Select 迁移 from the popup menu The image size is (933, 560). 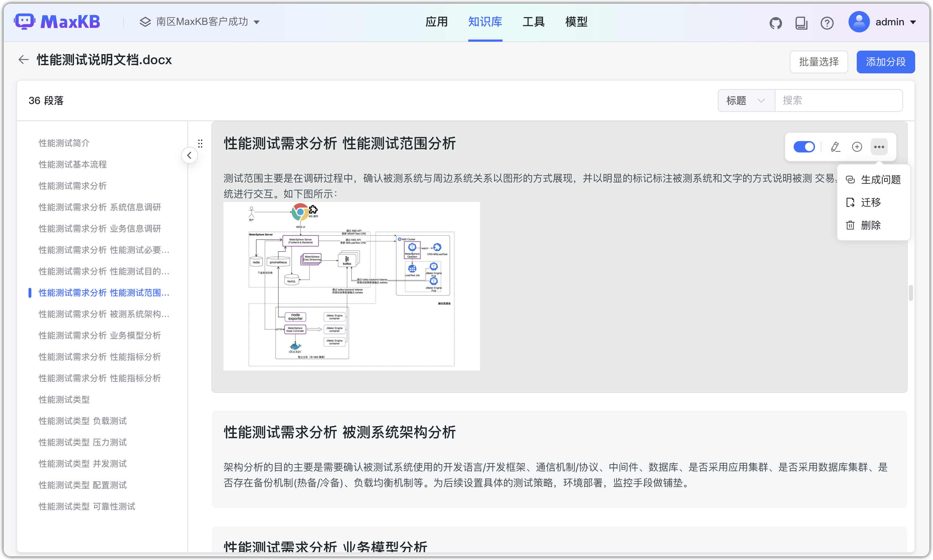873,202
